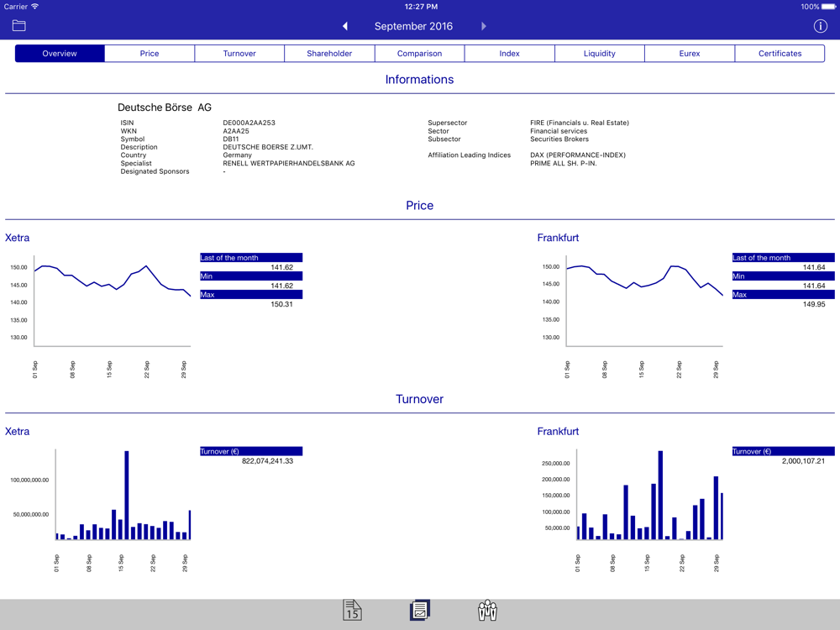Select the Frankfurt max price 149.95
The image size is (840, 630).
click(814, 304)
